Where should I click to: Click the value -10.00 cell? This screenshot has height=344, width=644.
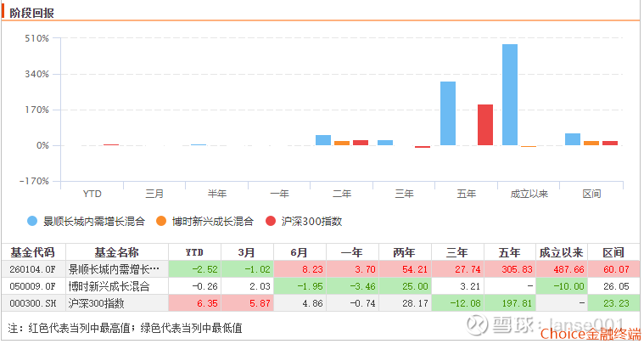coord(562,286)
